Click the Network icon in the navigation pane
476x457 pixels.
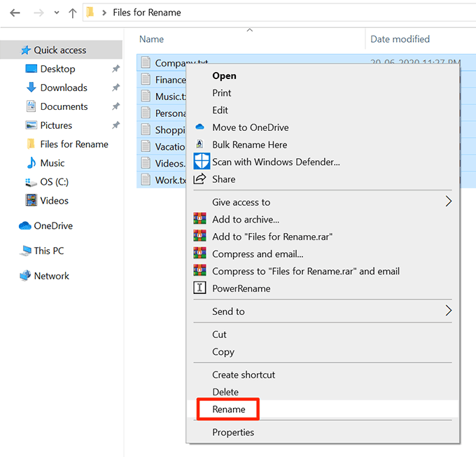click(25, 276)
